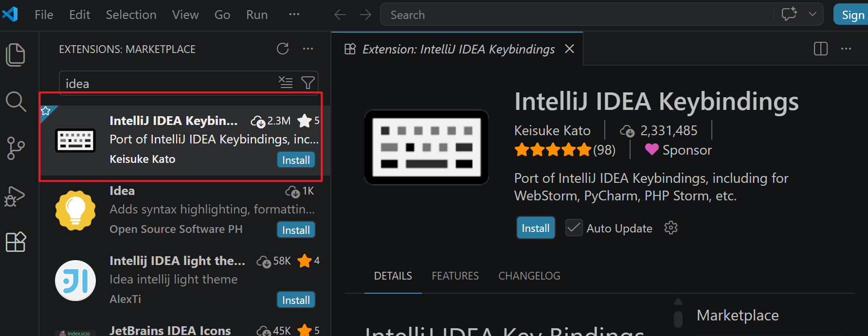Screen dimensions: 868x336
Task: Click the Open Source Software PH publisher
Action: coord(176,229)
